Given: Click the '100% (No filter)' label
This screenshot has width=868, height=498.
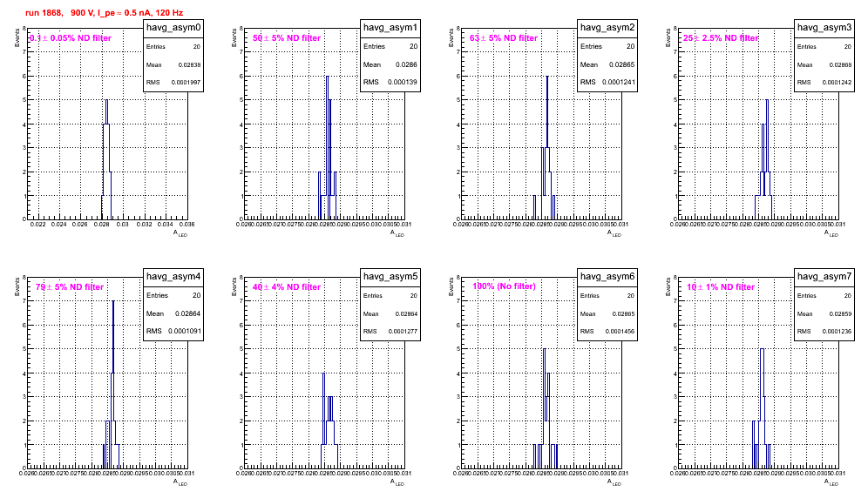Looking at the screenshot, I should pyautogui.click(x=505, y=286).
